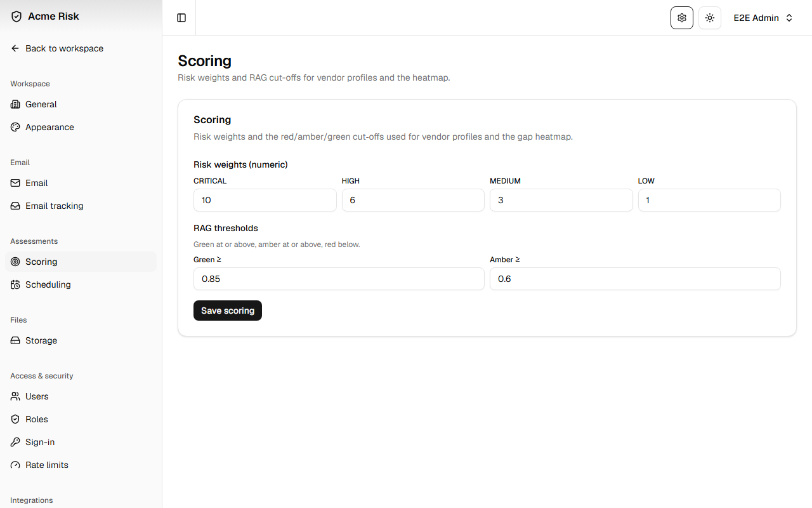The width and height of the screenshot is (812, 508).
Task: Go to the Users page
Action: 81,396
